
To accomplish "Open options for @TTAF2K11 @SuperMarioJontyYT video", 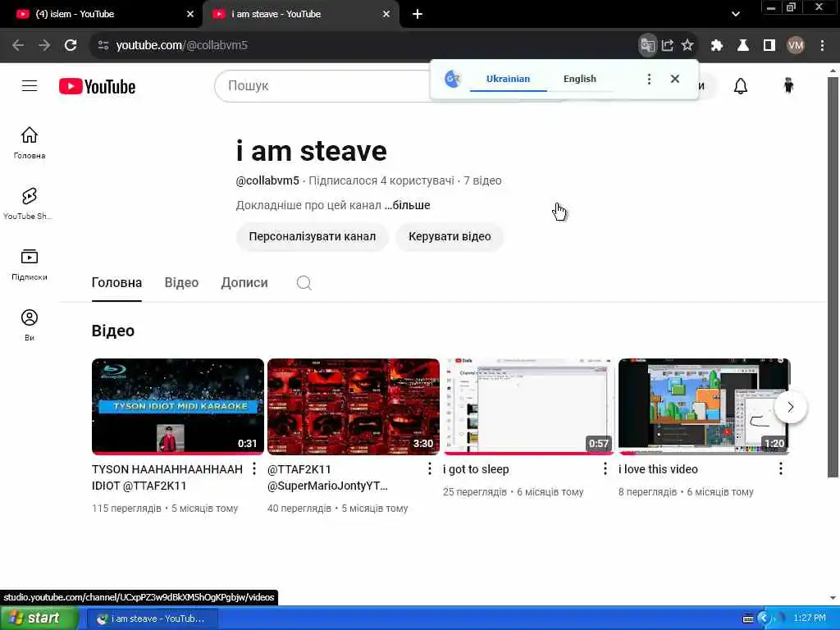I will (x=430, y=468).
